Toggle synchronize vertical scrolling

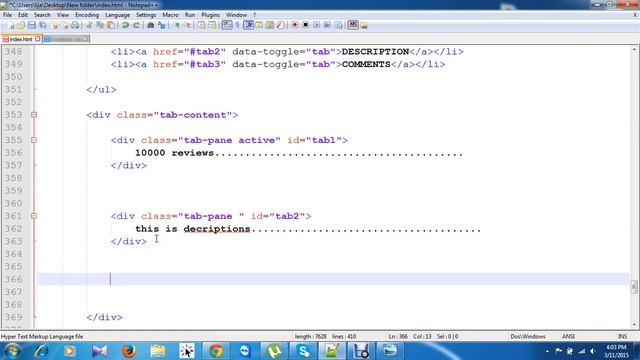click(201, 25)
